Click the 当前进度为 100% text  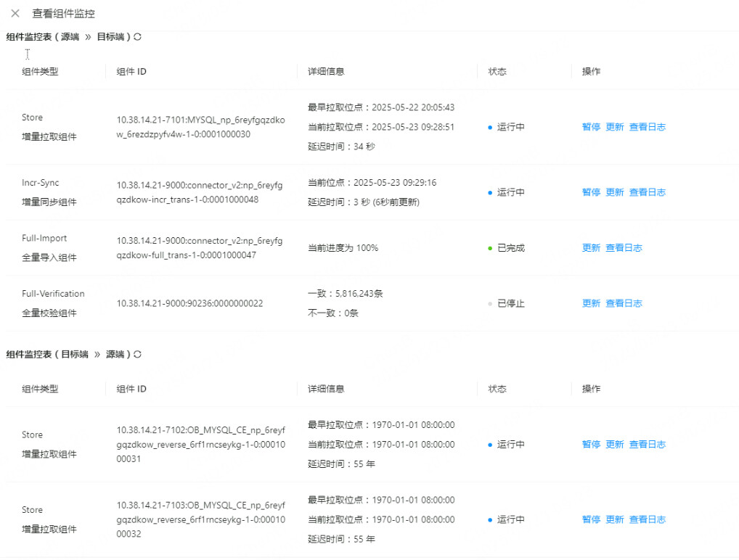pyautogui.click(x=343, y=248)
